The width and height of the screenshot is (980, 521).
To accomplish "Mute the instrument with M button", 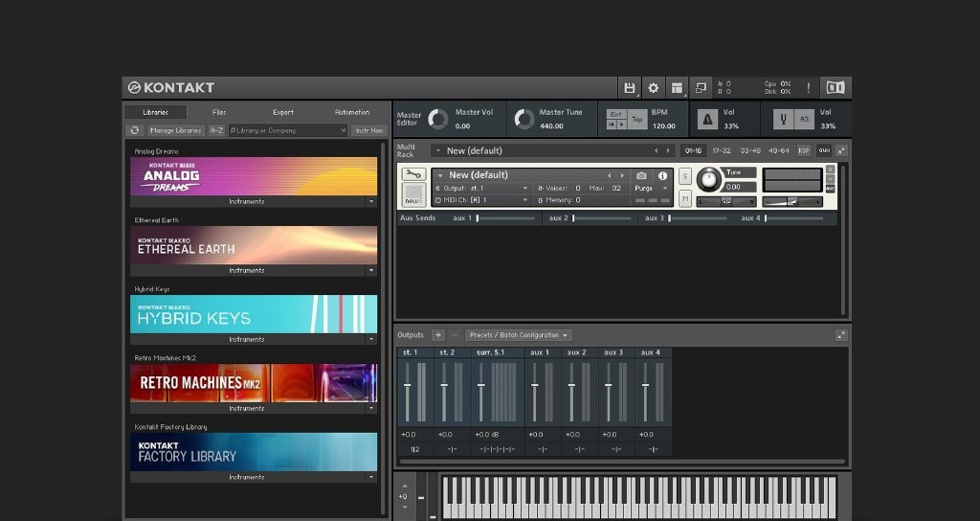I will 685,199.
